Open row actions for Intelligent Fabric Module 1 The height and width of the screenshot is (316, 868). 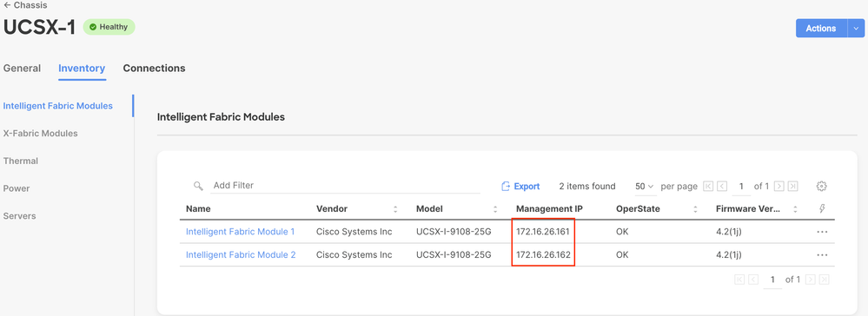point(822,232)
